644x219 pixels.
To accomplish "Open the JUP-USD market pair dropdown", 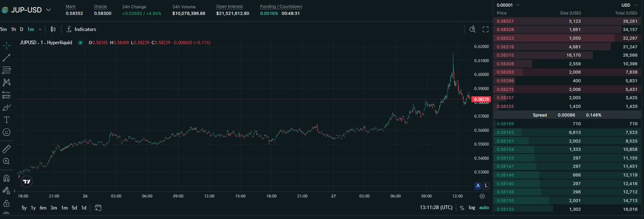I will [32, 10].
